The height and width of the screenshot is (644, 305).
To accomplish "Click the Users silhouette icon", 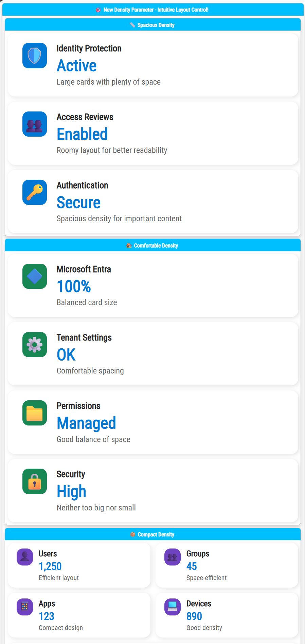I will [25, 557].
